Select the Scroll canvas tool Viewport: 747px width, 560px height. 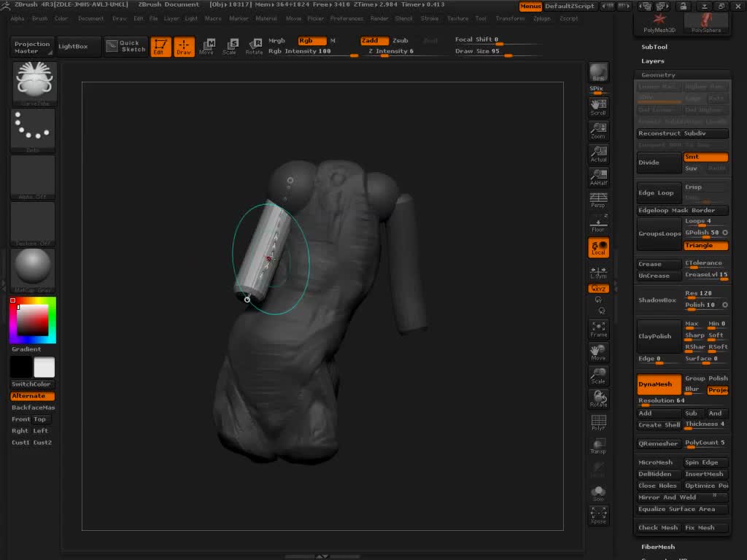[x=598, y=107]
